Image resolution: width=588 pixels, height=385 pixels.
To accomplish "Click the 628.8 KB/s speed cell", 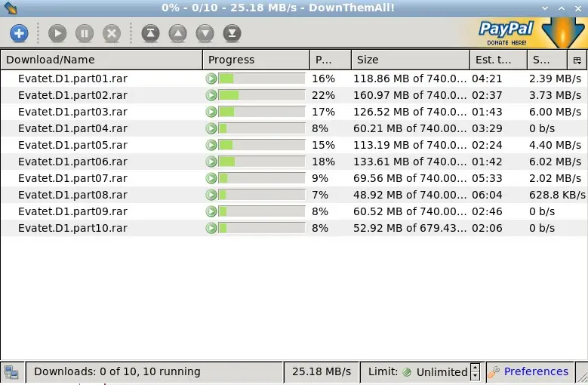I will [x=557, y=195].
